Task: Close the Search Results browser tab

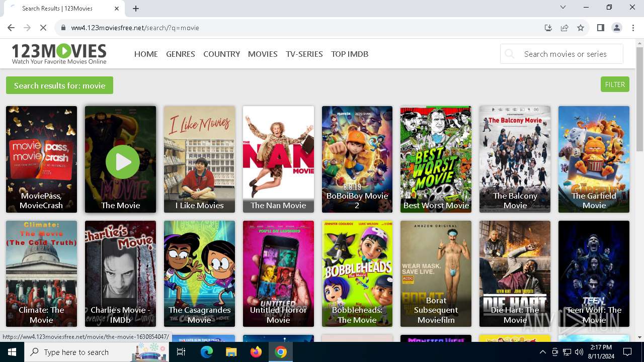Action: coord(117,8)
